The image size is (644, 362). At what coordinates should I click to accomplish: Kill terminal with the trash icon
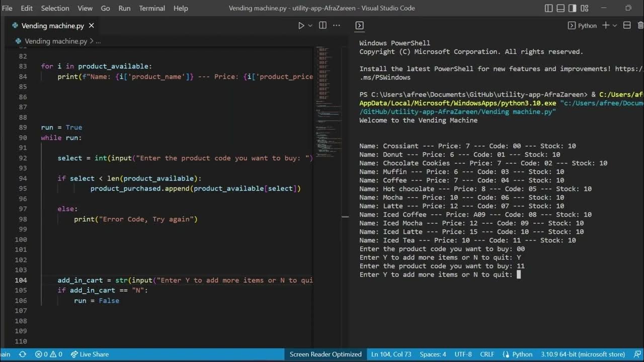(x=640, y=26)
